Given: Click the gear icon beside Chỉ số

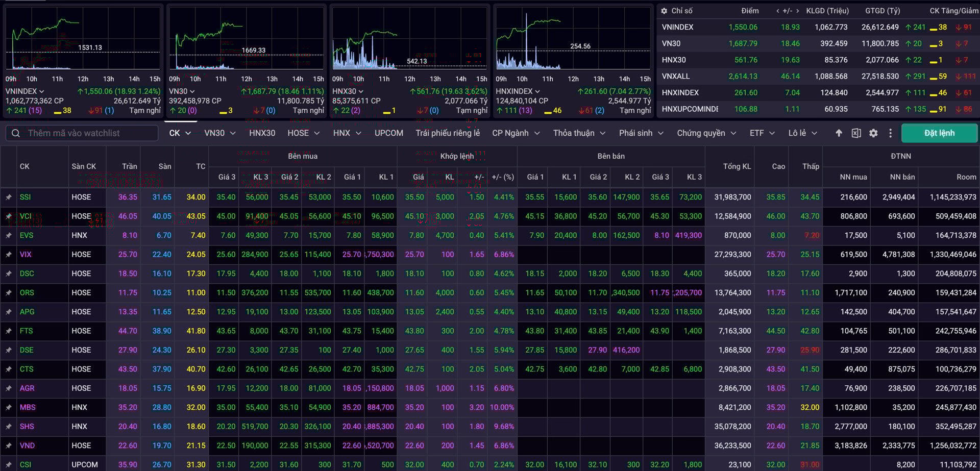Looking at the screenshot, I should [664, 11].
